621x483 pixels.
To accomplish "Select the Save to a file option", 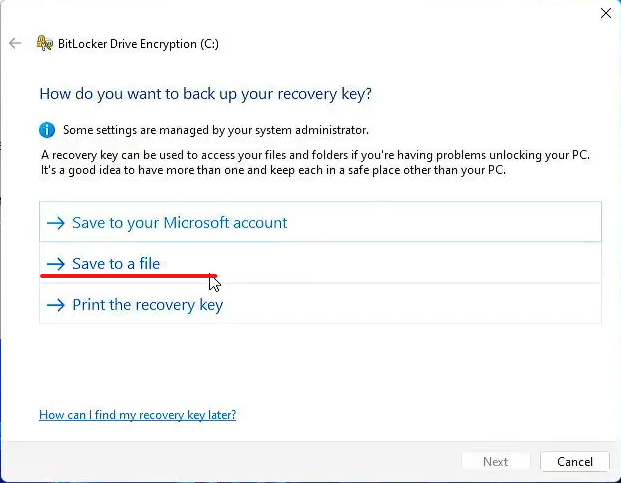I will (320, 262).
